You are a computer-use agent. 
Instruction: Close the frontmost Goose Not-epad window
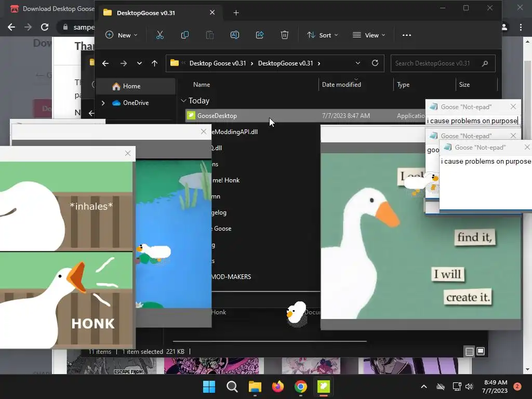(x=527, y=147)
